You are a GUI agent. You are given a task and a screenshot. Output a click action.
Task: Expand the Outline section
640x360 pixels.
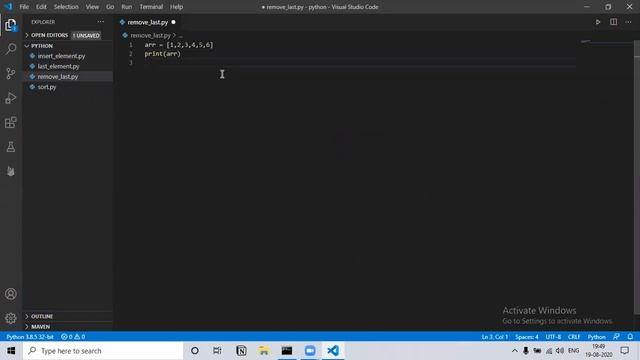[68, 316]
